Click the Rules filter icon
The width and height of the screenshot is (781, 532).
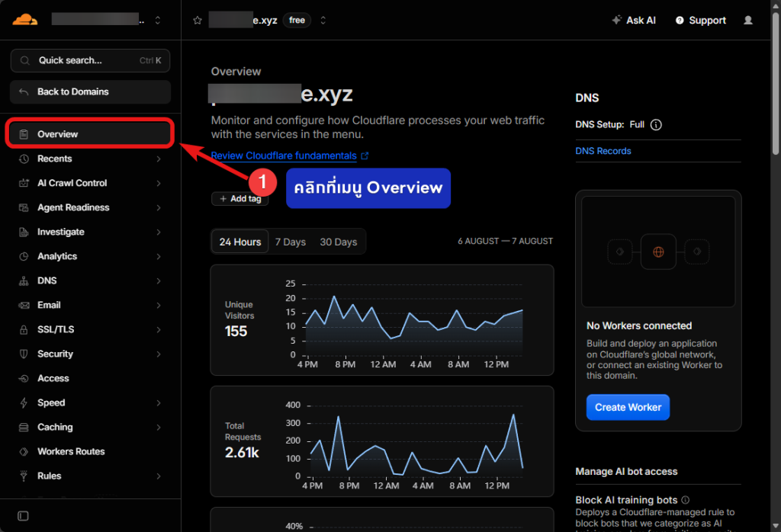(24, 476)
